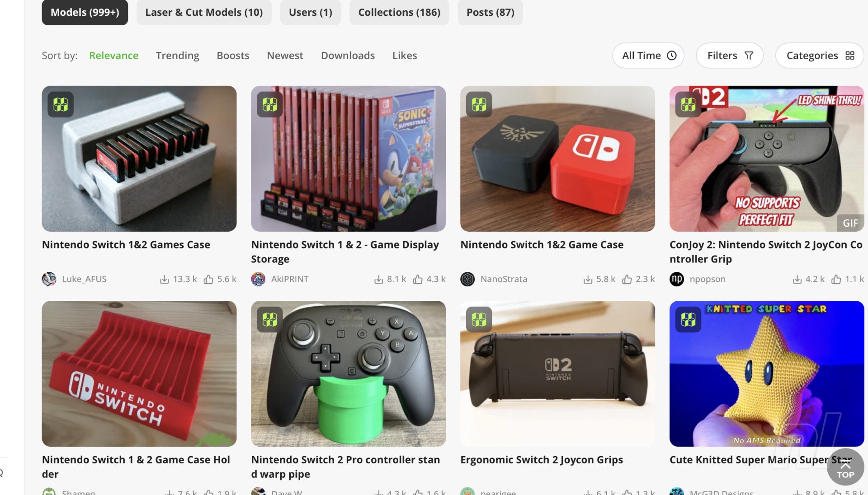Jump back to top with the TOP button
Viewport: 868px width, 495px height.
[845, 467]
